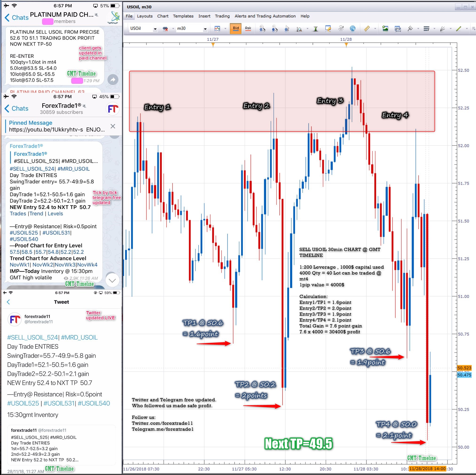Select the ruler measure tool

367,29
